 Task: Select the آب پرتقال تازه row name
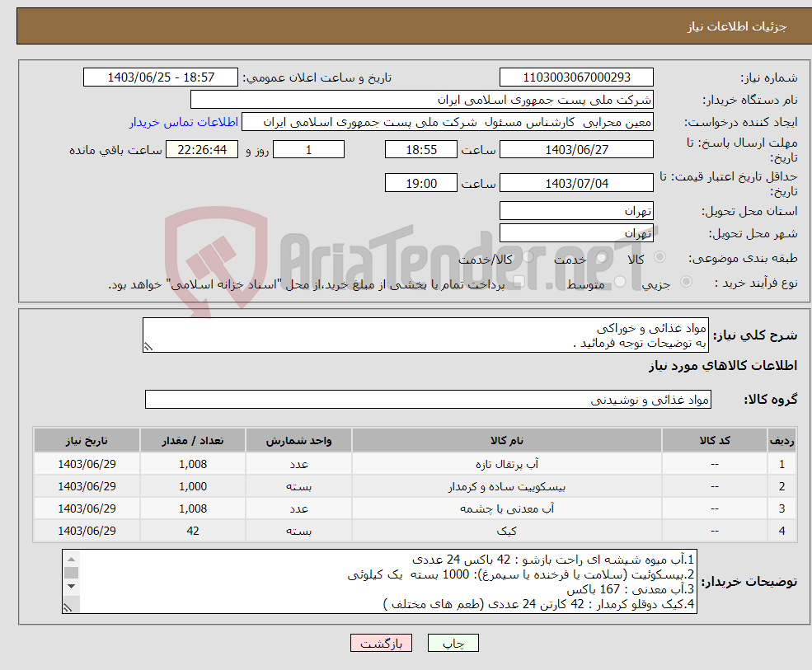[507, 465]
